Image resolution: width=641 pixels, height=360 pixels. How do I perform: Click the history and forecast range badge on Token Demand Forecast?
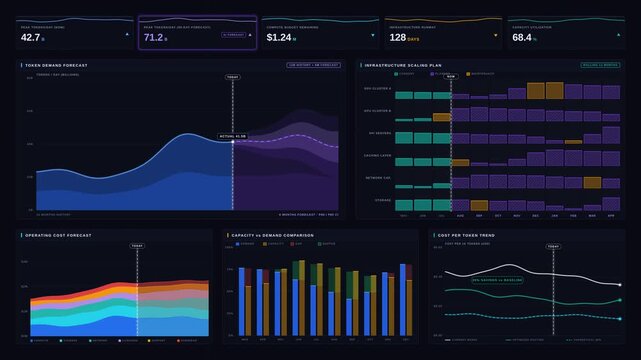pyautogui.click(x=313, y=65)
